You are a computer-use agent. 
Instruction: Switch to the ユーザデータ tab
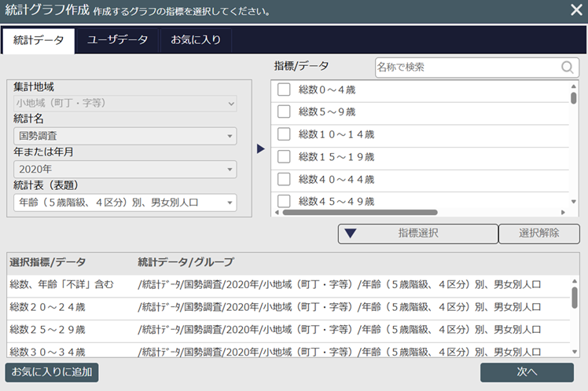click(117, 41)
